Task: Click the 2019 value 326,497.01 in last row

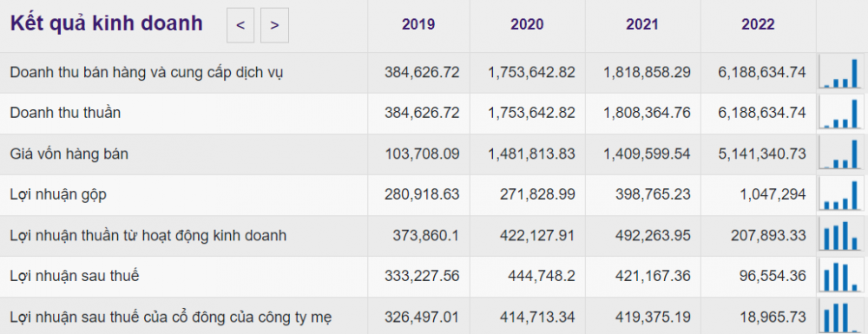Action: [x=422, y=318]
